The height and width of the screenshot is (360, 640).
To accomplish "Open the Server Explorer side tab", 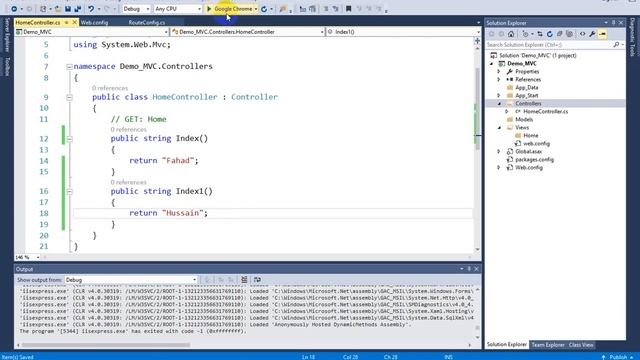I will [7, 35].
